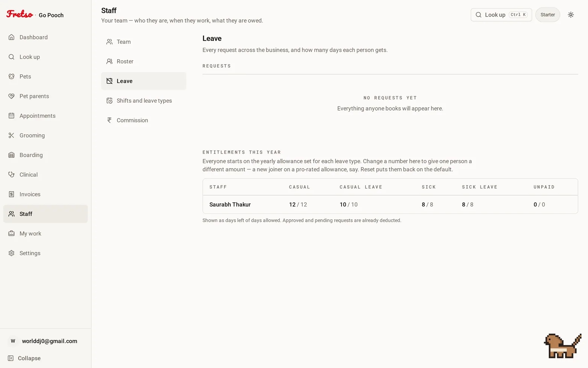Select the Shifts and leave types icon
This screenshot has height=368, width=588.
click(109, 100)
